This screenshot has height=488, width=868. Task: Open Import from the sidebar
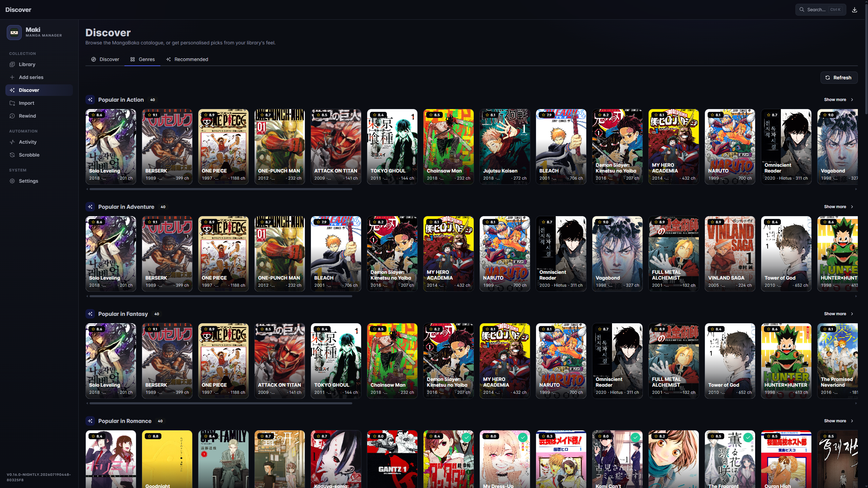click(x=39, y=103)
